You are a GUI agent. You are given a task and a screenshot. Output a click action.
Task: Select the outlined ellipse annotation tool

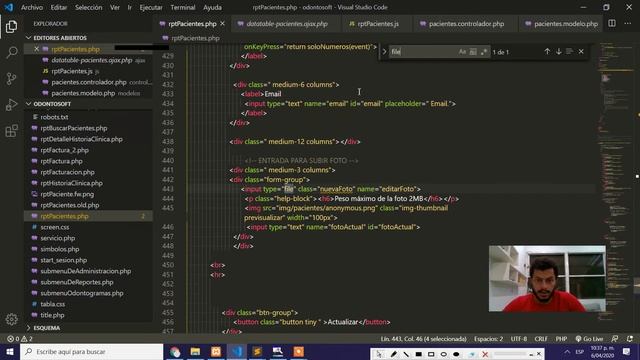pyautogui.click(x=444, y=354)
